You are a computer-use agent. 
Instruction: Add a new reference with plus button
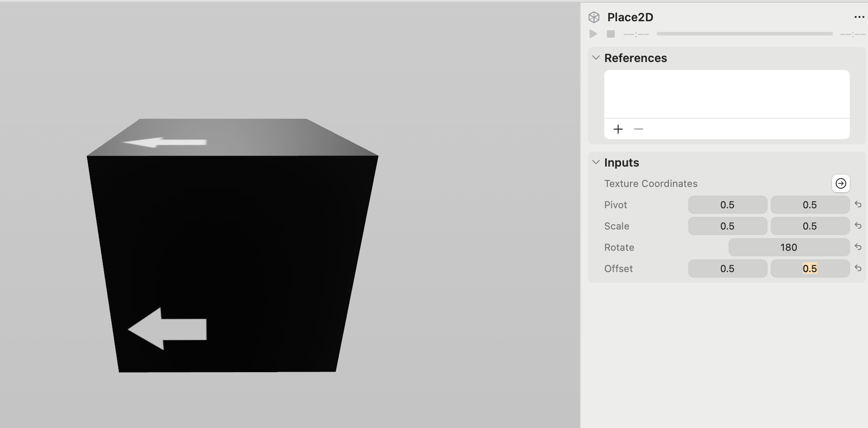[618, 129]
